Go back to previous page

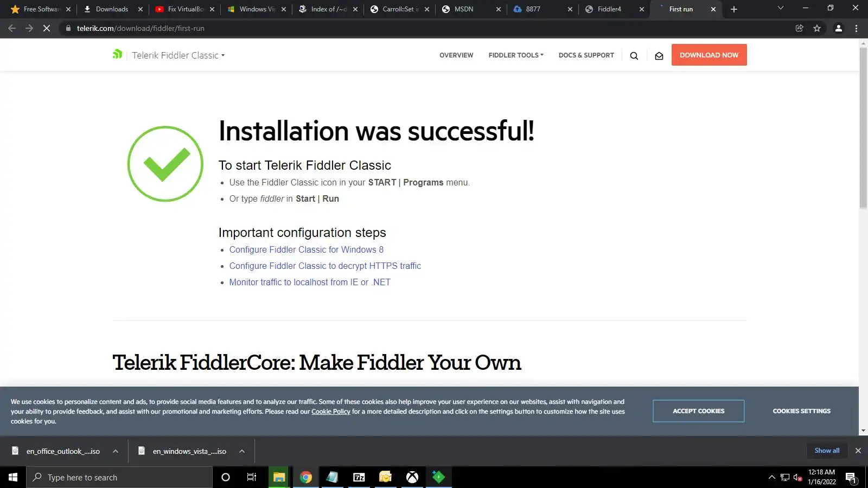coord(12,28)
